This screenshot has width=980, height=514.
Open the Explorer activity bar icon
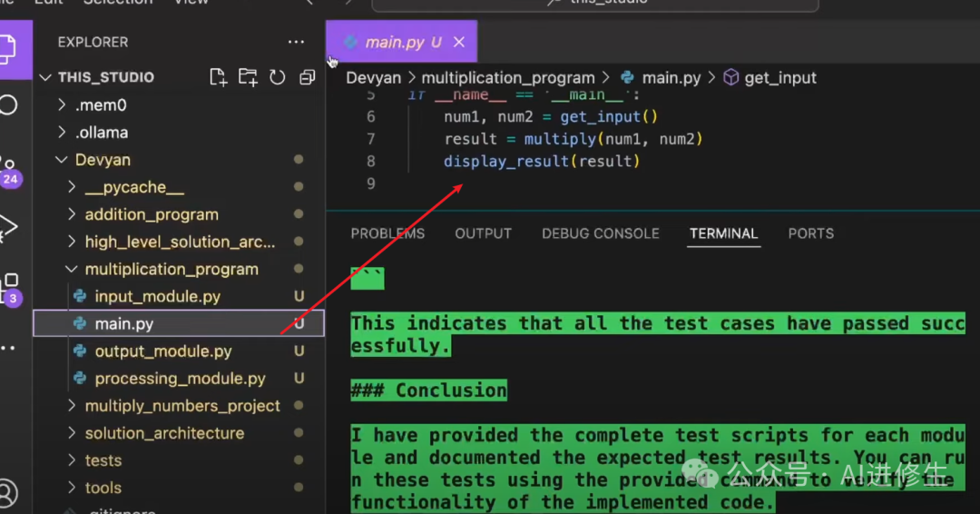pyautogui.click(x=7, y=49)
